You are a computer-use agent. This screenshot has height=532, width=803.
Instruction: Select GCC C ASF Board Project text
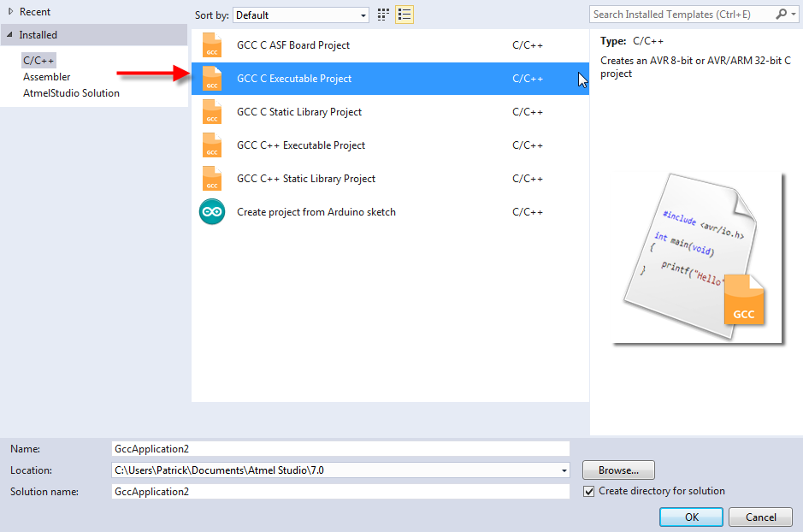293,45
